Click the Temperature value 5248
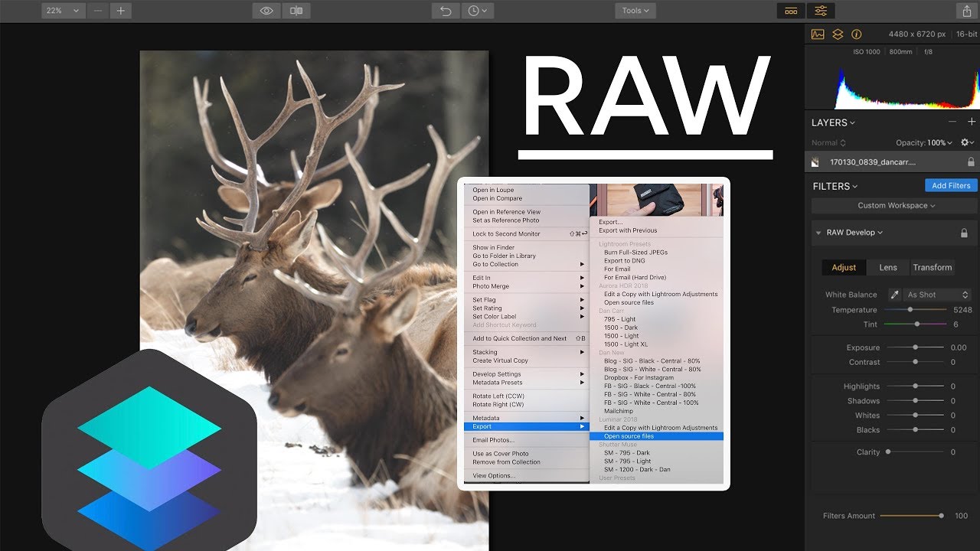Viewport: 980px width, 551px height. click(962, 310)
